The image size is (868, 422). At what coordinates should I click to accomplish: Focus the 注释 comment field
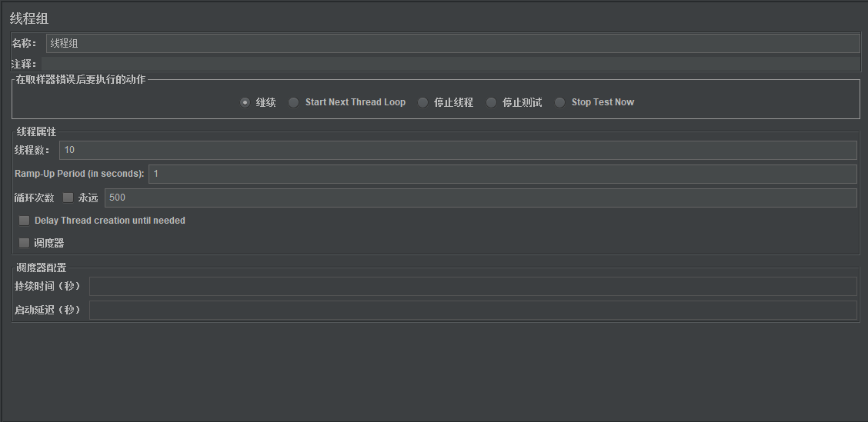point(452,64)
